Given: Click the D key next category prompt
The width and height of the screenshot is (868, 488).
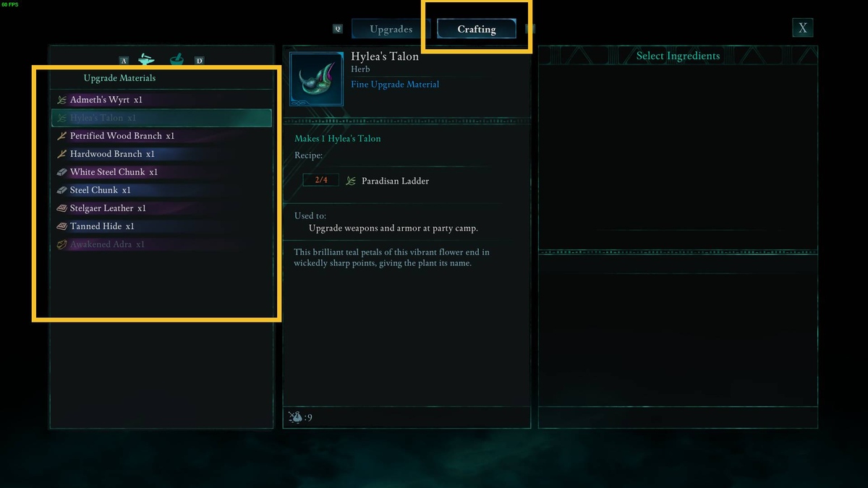Looking at the screenshot, I should point(199,61).
